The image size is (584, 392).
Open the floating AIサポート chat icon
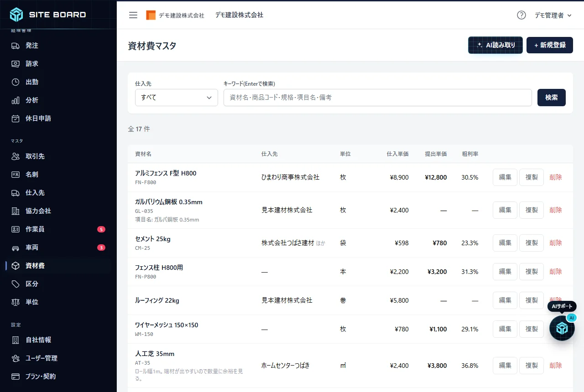(562, 328)
